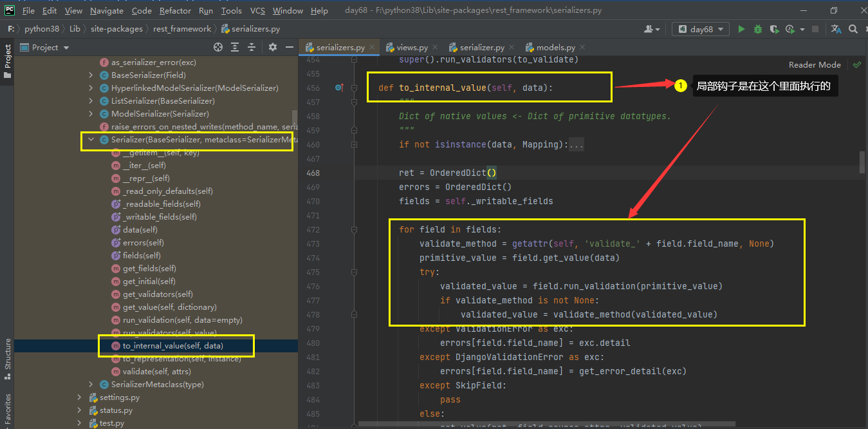
Task: Click the Python file icon beside settings.py
Action: pos(93,397)
